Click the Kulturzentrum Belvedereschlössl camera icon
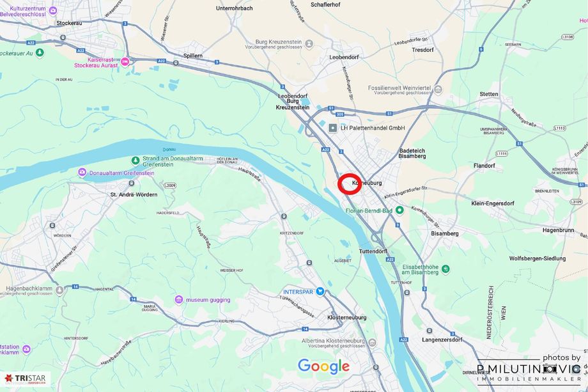588x392 pixels. pyautogui.click(x=53, y=10)
